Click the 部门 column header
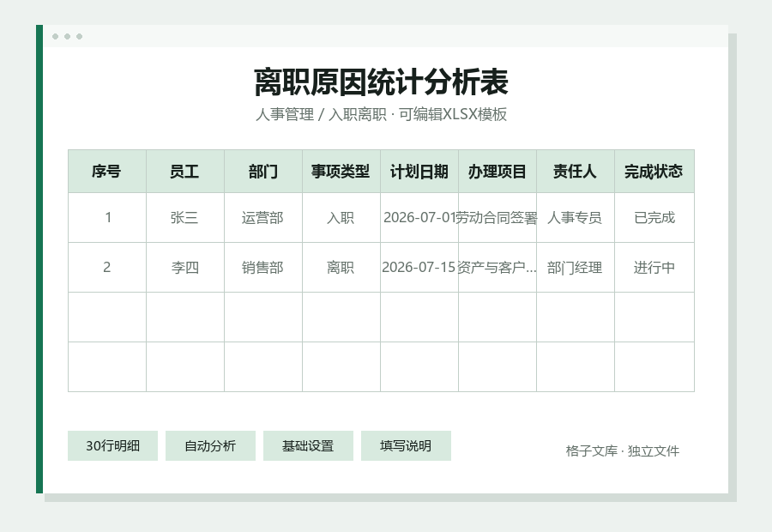772x532 pixels. [x=263, y=172]
